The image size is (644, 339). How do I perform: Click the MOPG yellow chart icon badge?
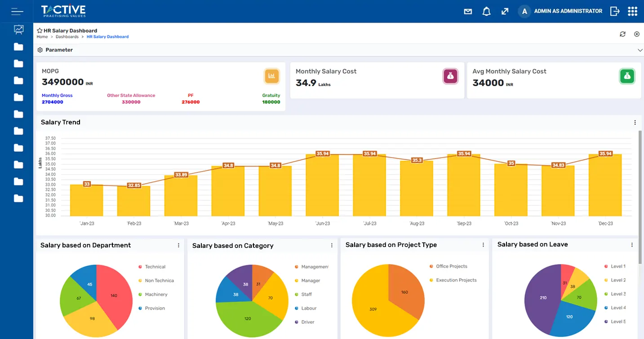[x=271, y=76]
